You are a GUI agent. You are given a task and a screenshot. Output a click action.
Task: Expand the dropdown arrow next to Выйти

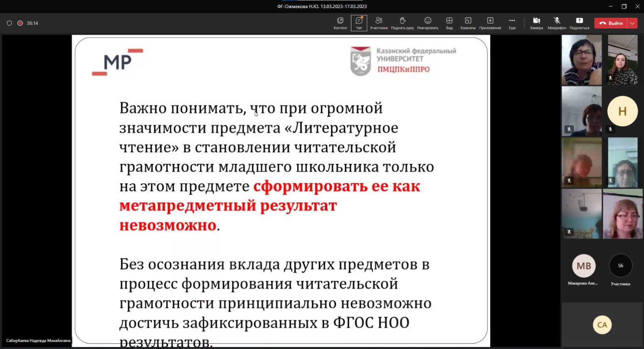pyautogui.click(x=632, y=23)
